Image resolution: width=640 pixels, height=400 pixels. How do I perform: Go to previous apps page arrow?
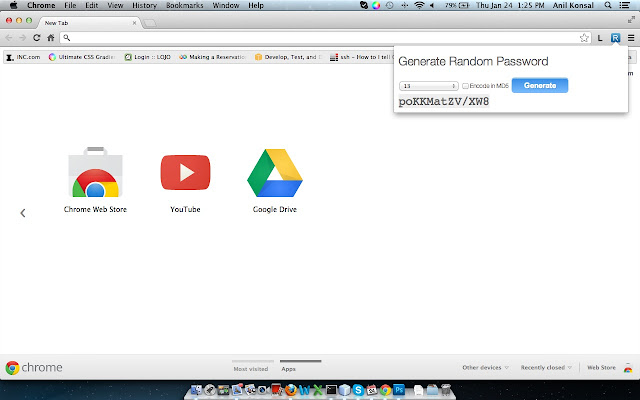tap(23, 213)
